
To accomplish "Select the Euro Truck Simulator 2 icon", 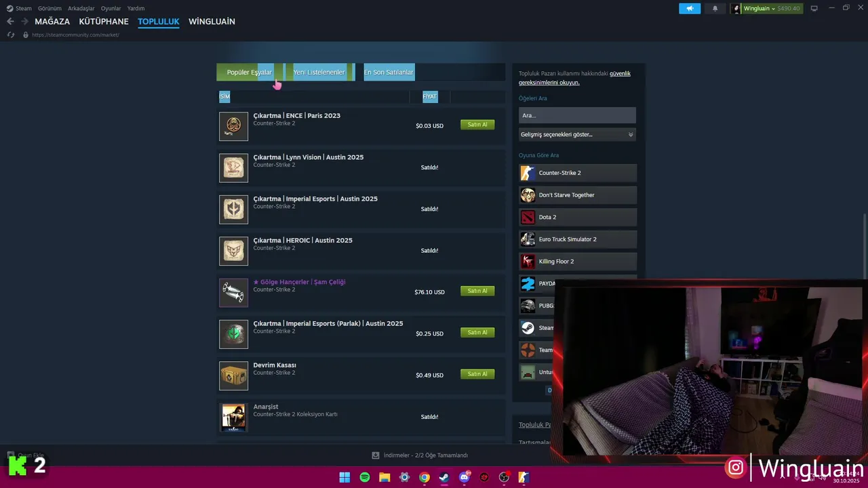I will 528,239.
